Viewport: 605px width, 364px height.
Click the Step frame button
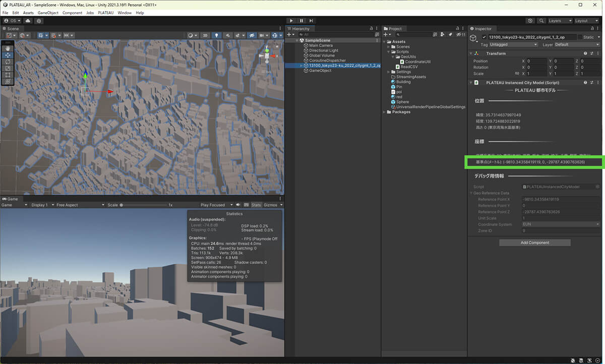tap(312, 21)
